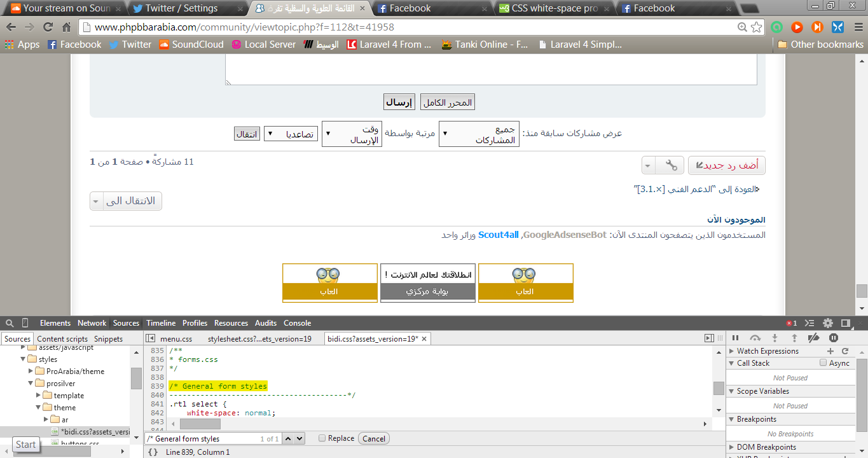Collapse the Scope Variables section
Screen dimensions: 868x458
coord(732,392)
